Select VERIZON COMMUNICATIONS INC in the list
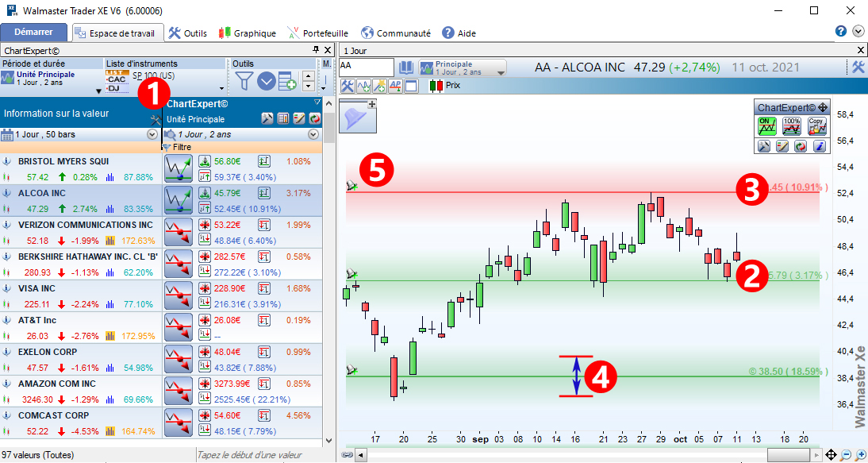Image resolution: width=868 pixels, height=463 pixels. (x=85, y=225)
